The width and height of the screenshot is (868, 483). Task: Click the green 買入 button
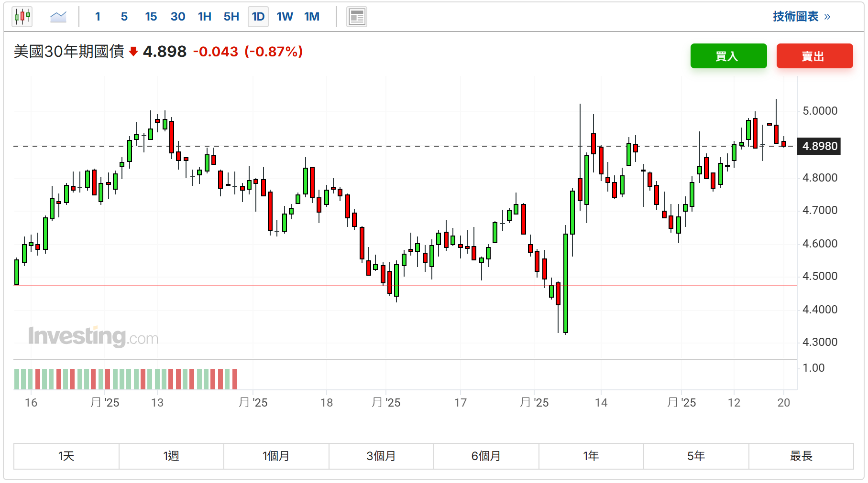728,56
